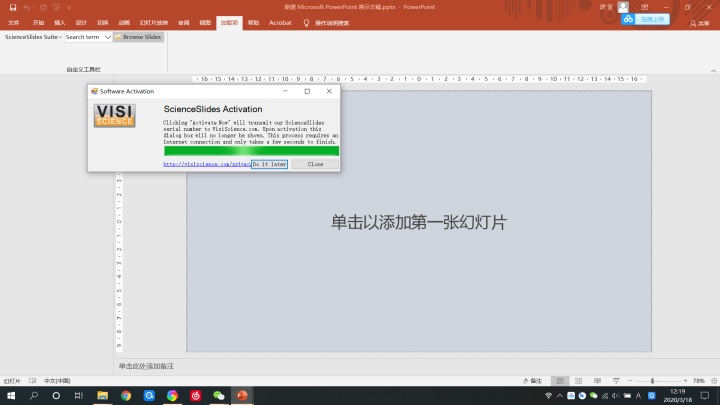Click the Search term input field
Screen dimensions: 720x405
[x=84, y=37]
